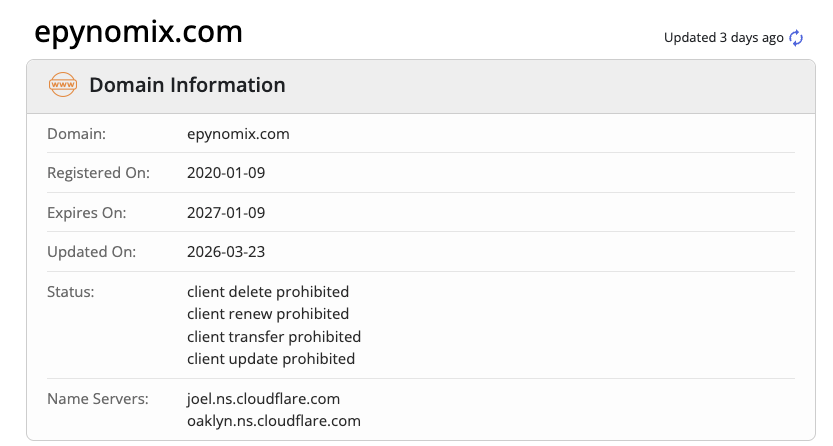The image size is (833, 446).
Task: Click the refresh icon beside Updated
Action: (796, 38)
